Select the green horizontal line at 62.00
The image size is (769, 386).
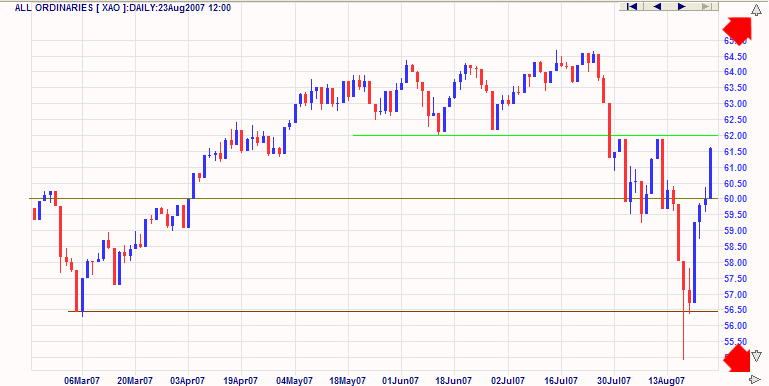pyautogui.click(x=535, y=135)
